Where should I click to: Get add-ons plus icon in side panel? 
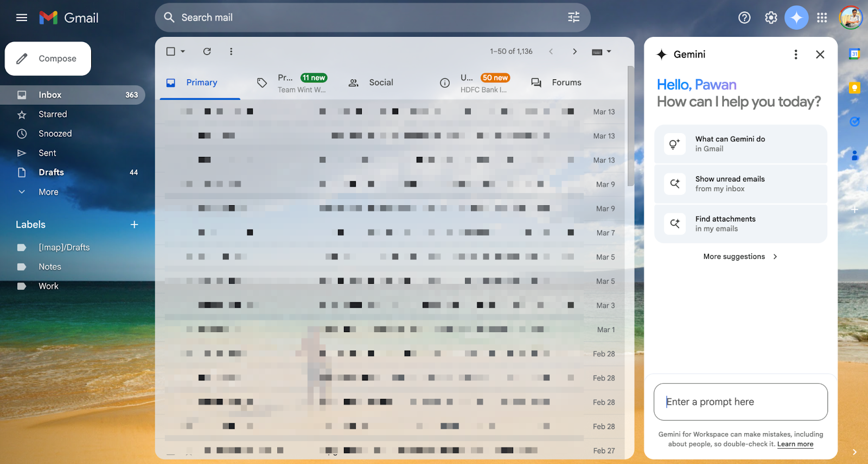[x=854, y=209]
